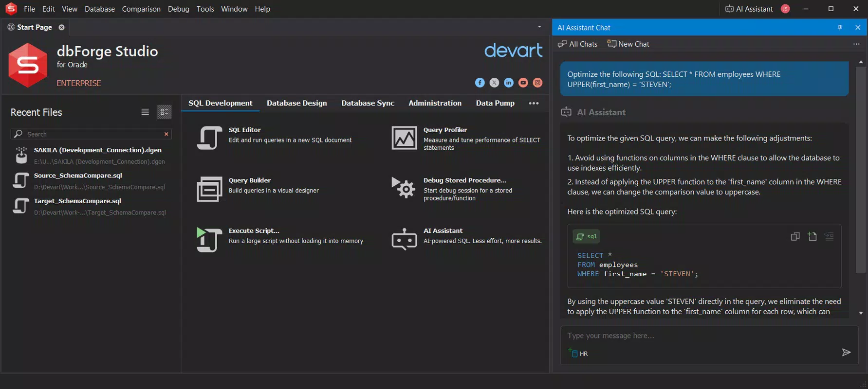
Task: Switch to Database Design tab
Action: [x=297, y=103]
